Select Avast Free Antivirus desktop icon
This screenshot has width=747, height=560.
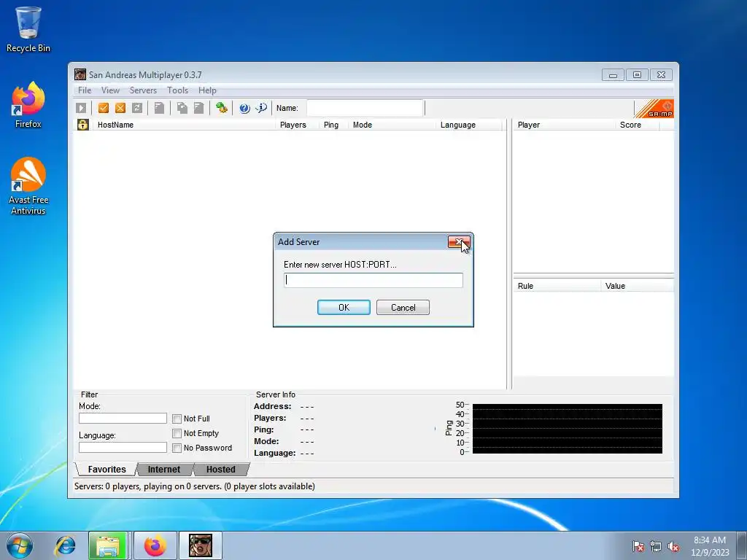pyautogui.click(x=28, y=186)
